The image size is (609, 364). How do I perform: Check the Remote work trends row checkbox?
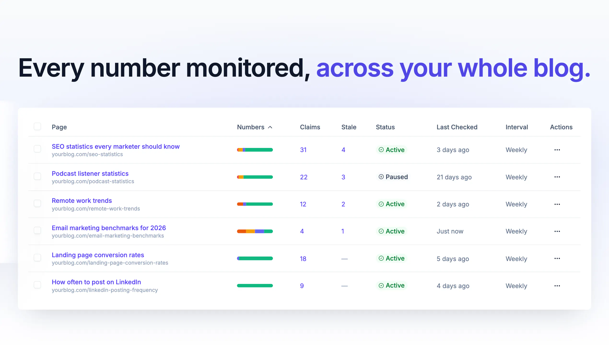37,203
